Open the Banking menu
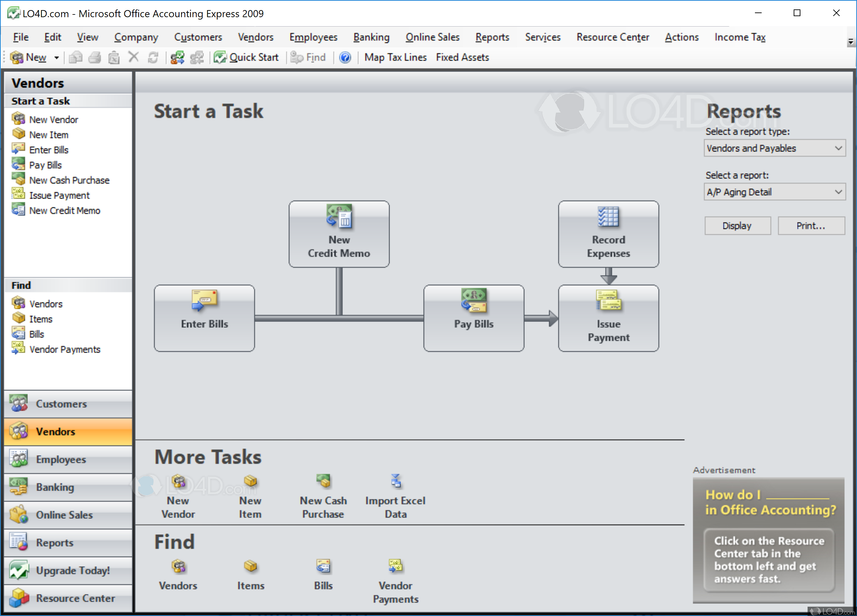857x616 pixels. pos(371,37)
